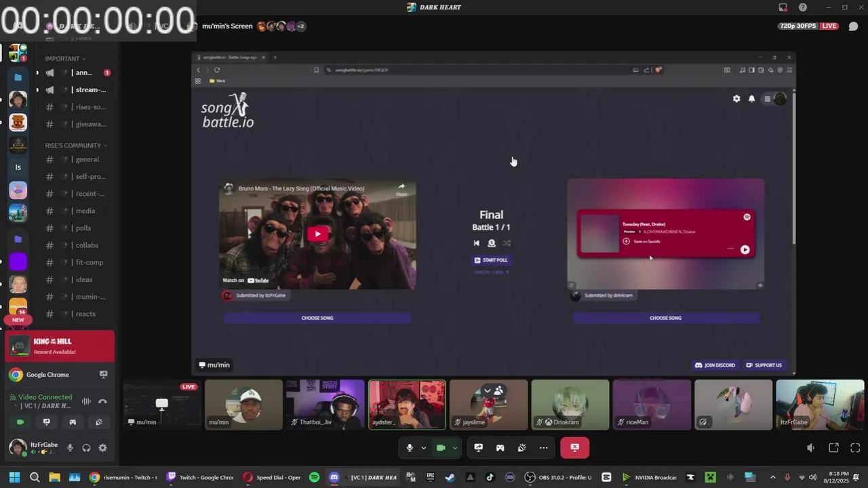Open soundboard from voice panel
This screenshot has height=488, width=868.
[99, 422]
